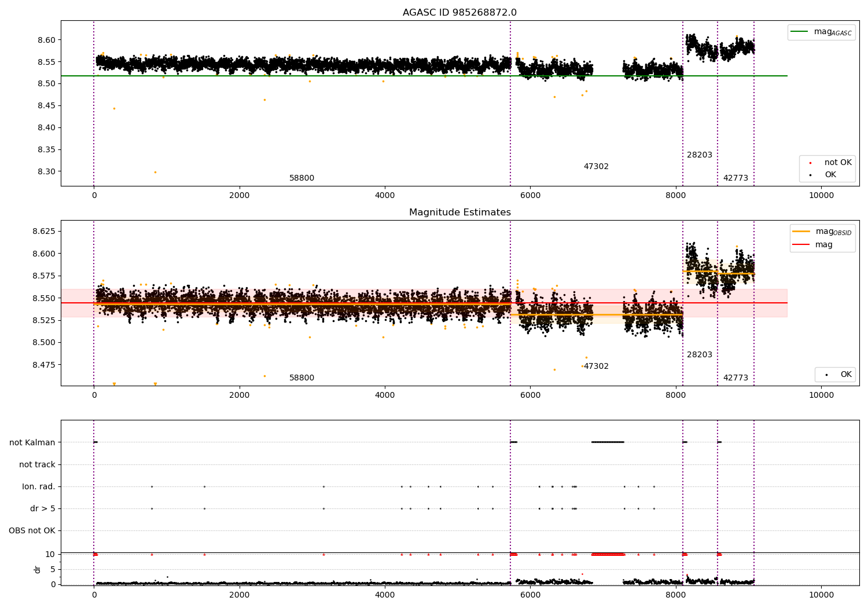Click the 8.475 y-axis tick label
868x608 pixels.
point(43,365)
